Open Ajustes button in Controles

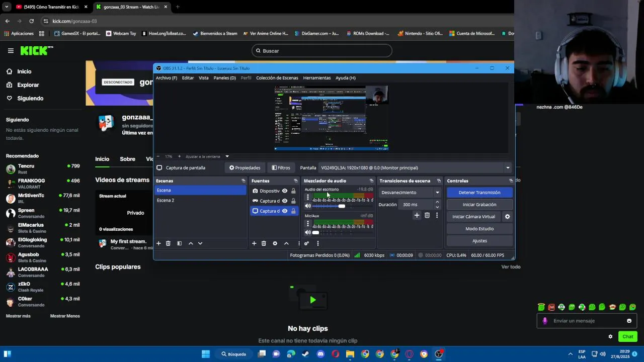pyautogui.click(x=479, y=241)
